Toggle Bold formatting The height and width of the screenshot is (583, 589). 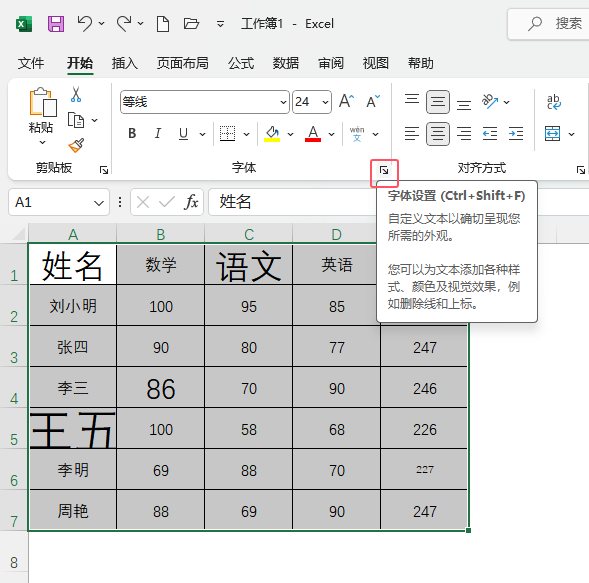pyautogui.click(x=132, y=133)
